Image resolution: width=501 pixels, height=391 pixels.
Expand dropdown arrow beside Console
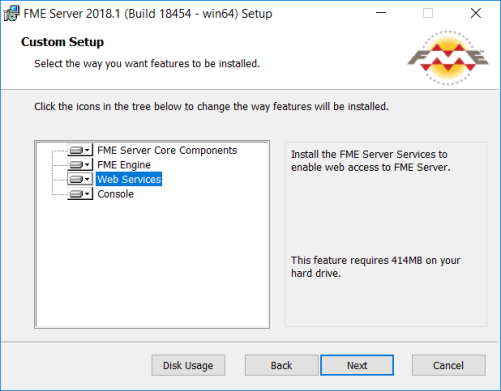click(x=87, y=194)
